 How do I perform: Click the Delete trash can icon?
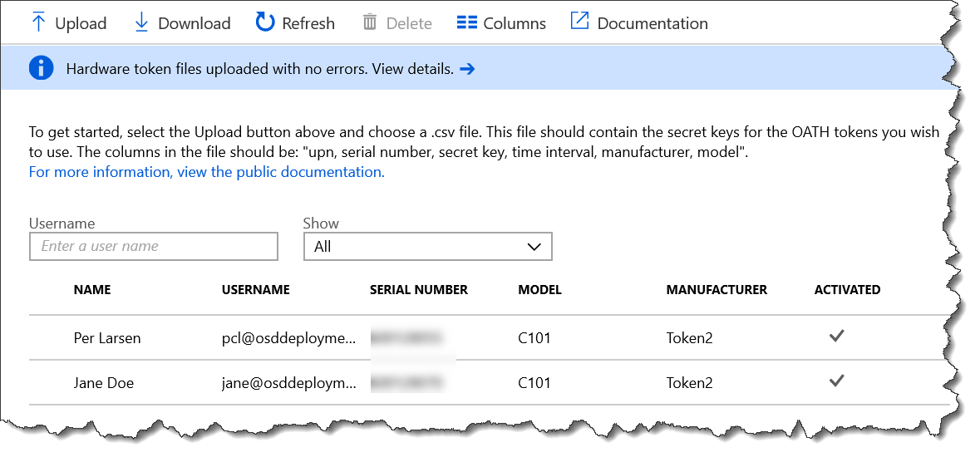pos(370,22)
